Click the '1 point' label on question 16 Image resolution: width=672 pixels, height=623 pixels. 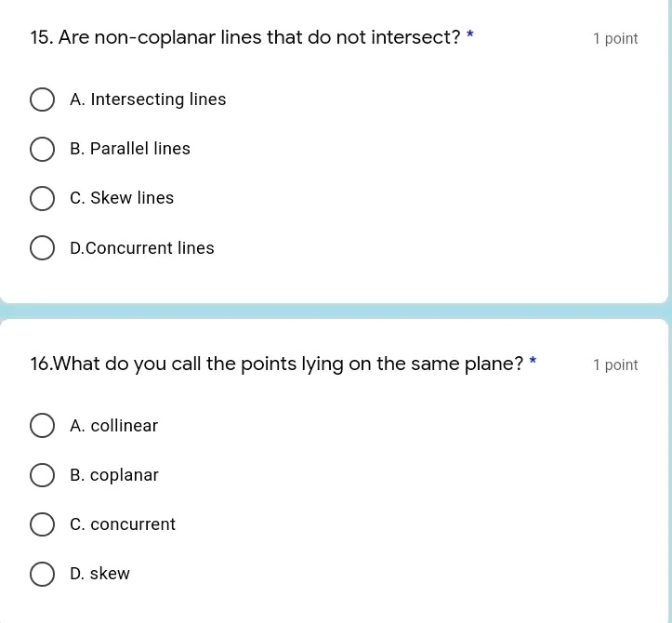[615, 365]
